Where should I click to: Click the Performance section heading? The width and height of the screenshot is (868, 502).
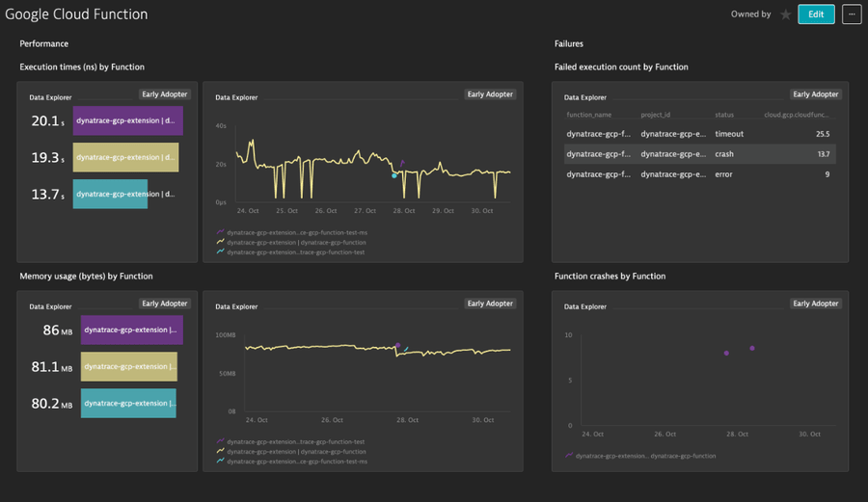point(44,43)
